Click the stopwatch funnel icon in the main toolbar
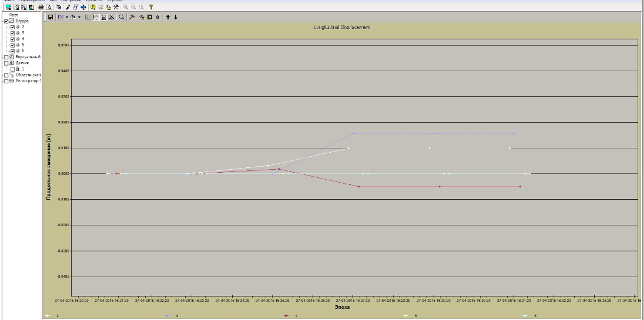The width and height of the screenshot is (644, 320). [x=76, y=7]
